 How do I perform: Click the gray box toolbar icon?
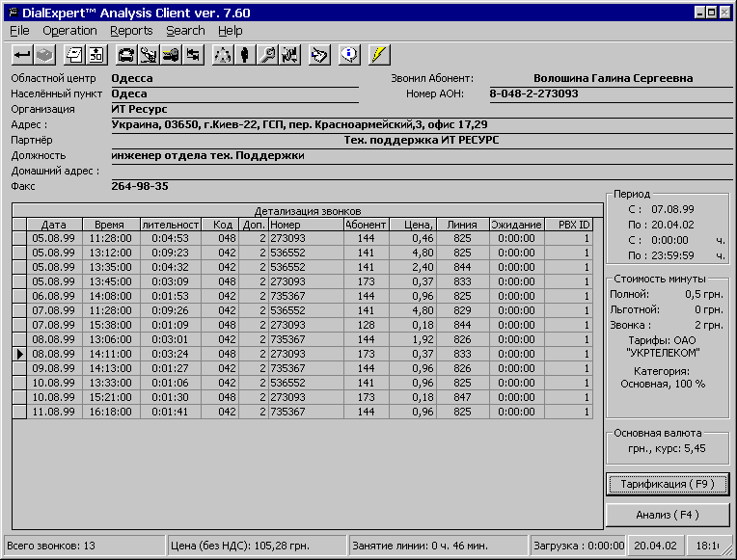(44, 55)
